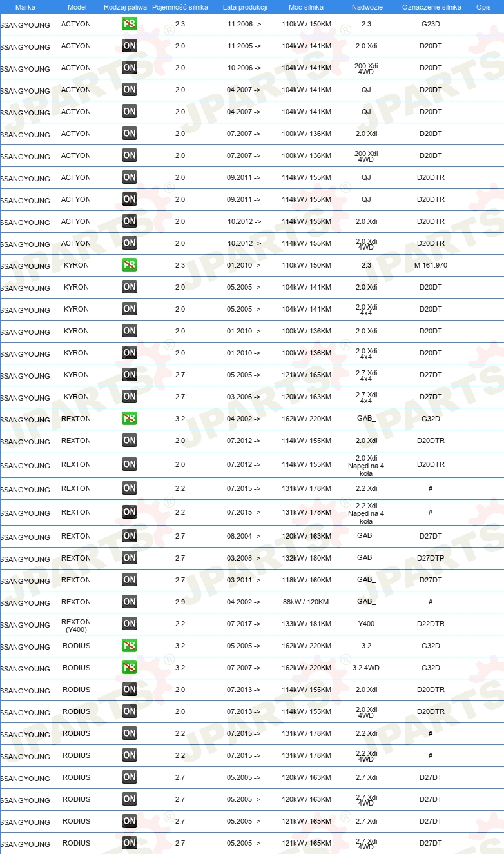Click power value 133kW / 181KM

click(306, 624)
